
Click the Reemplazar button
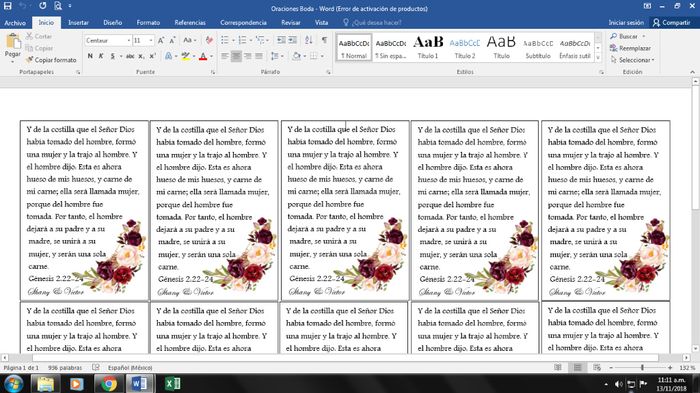(630, 48)
